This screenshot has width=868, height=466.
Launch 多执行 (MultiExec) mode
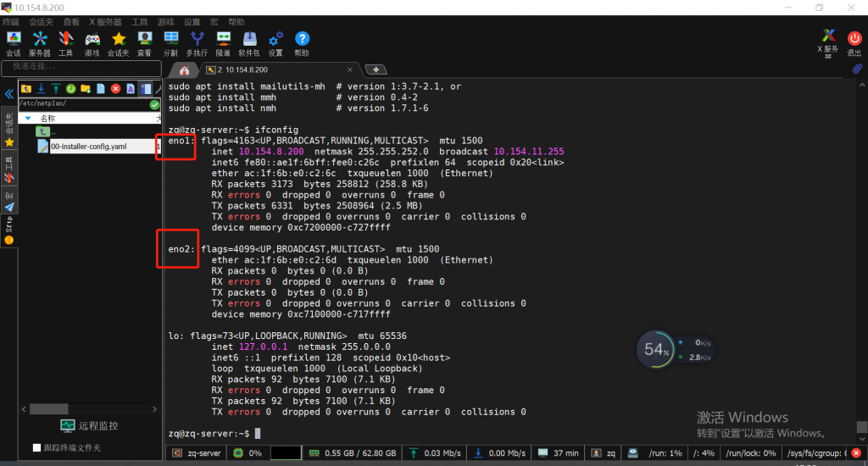pyautogui.click(x=197, y=43)
